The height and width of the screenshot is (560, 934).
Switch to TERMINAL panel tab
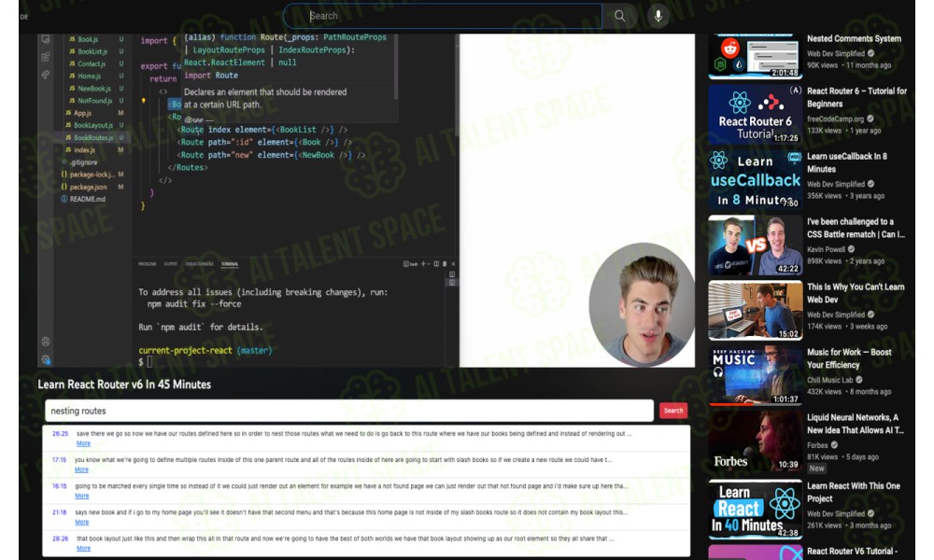tap(230, 263)
